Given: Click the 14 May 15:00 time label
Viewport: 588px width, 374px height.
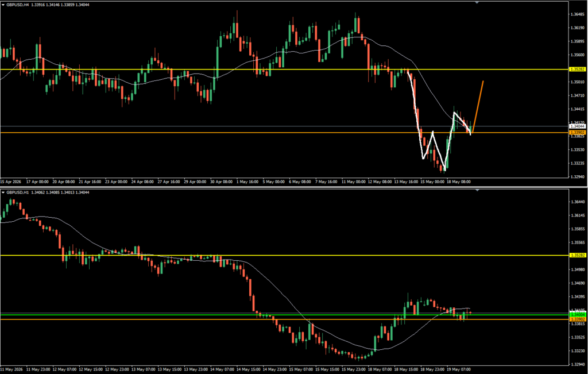Looking at the screenshot, I should pyautogui.click(x=248, y=369).
